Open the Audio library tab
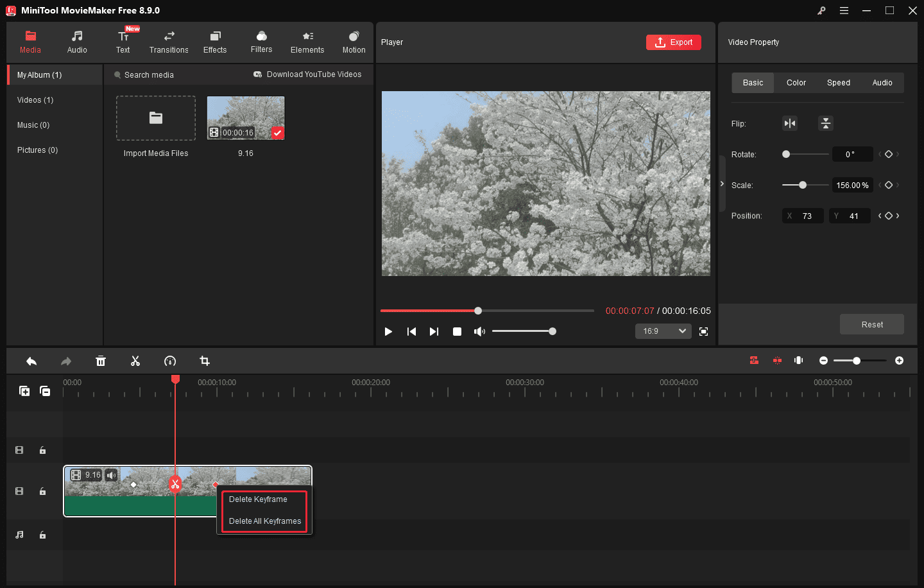 (77, 42)
